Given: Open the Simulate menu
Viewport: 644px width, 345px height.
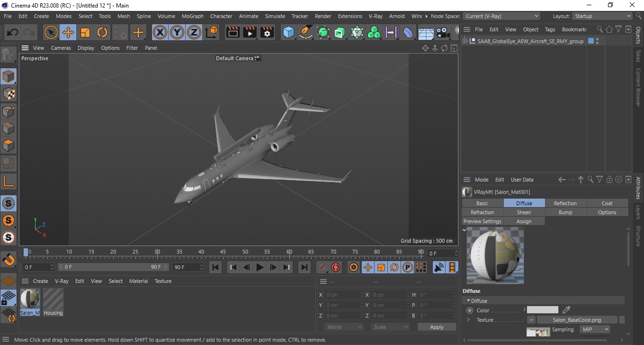Looking at the screenshot, I should pos(275,16).
